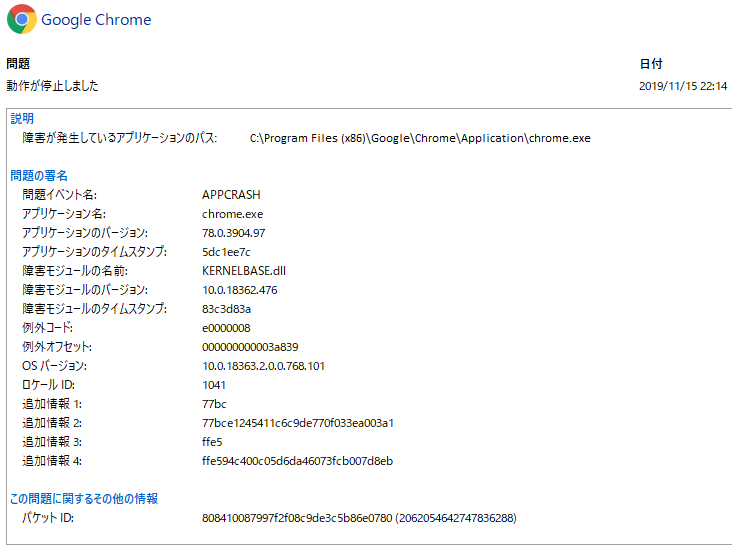
Task: Select module version 10.0.18362.476
Action: pos(239,290)
